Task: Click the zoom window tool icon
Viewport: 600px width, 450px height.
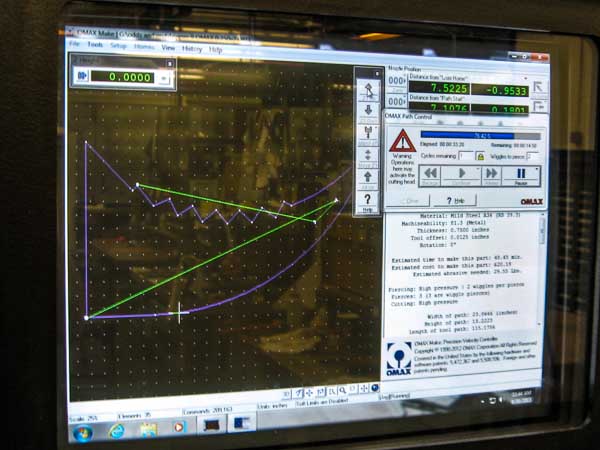Action: pyautogui.click(x=331, y=391)
